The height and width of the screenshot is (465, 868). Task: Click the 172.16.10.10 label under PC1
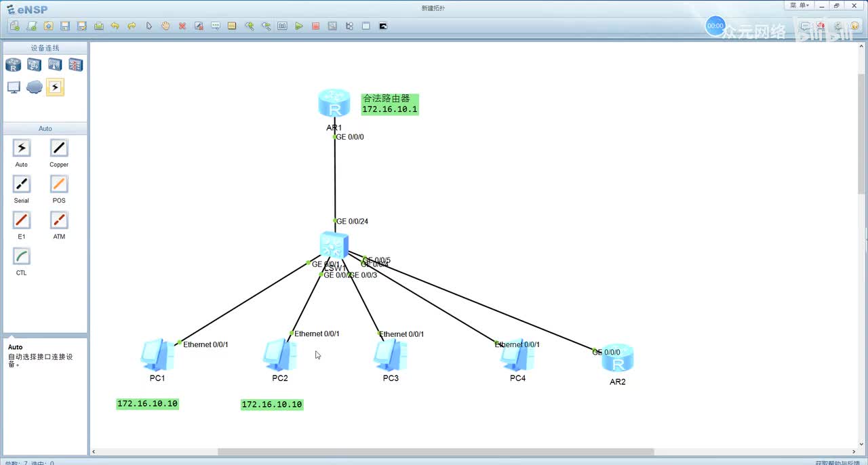(147, 404)
